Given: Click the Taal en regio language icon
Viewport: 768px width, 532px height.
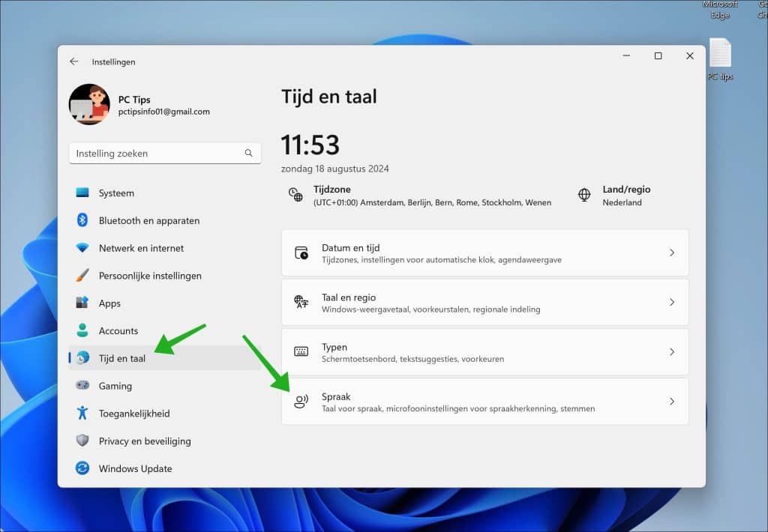Looking at the screenshot, I should point(301,302).
